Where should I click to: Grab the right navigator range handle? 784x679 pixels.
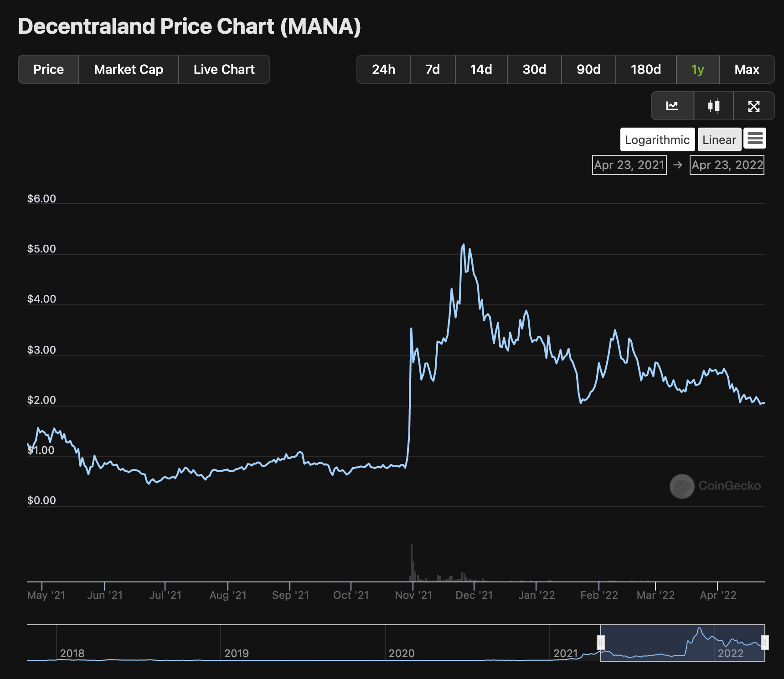point(765,643)
